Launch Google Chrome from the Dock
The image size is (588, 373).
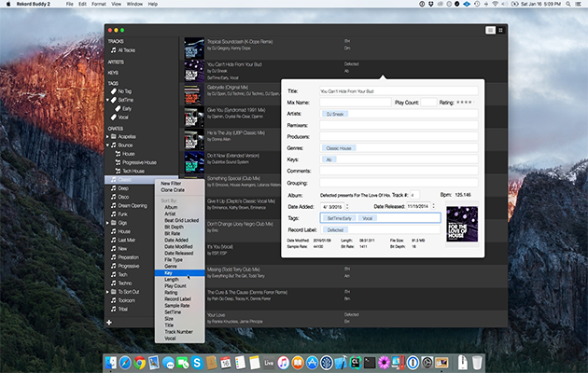point(138,361)
